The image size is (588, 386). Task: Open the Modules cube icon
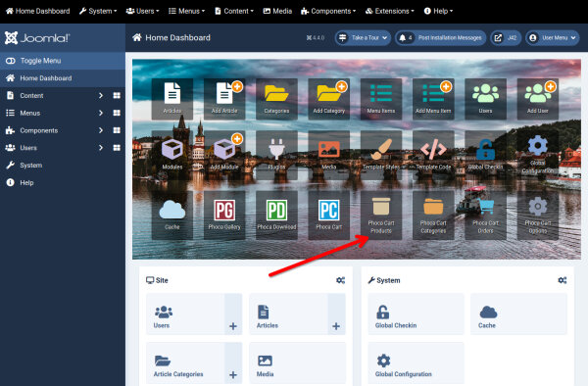click(x=172, y=155)
